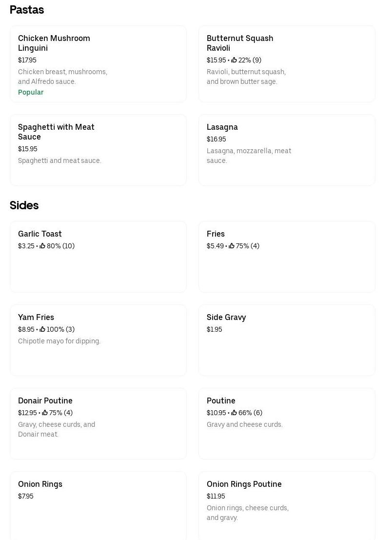Open the Lasagna menu item
Image resolution: width=392 pixels, height=540 pixels.
287,150
